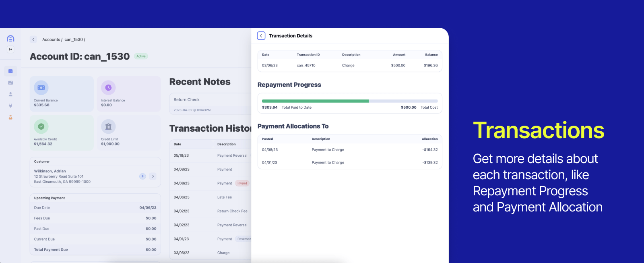
Task: Open the wallet section in the sidebar
Action: [x=10, y=71]
